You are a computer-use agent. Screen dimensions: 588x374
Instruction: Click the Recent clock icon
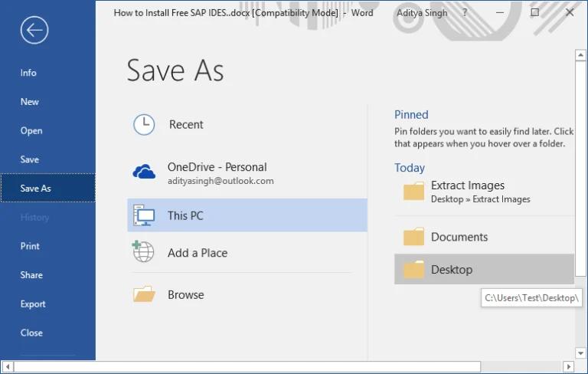click(144, 125)
